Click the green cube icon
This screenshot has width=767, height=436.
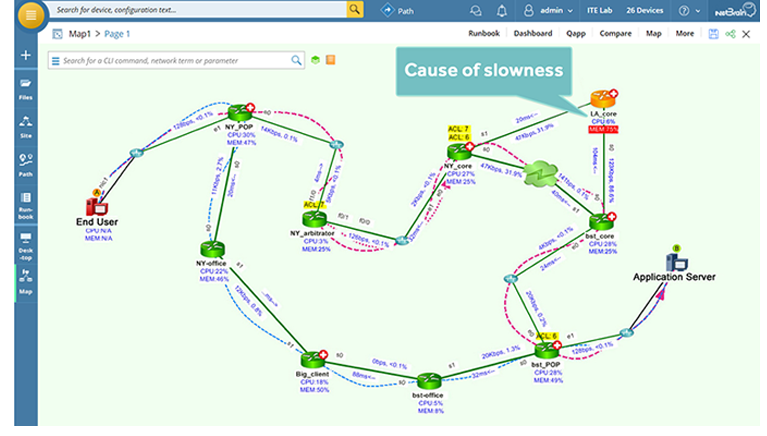[316, 60]
